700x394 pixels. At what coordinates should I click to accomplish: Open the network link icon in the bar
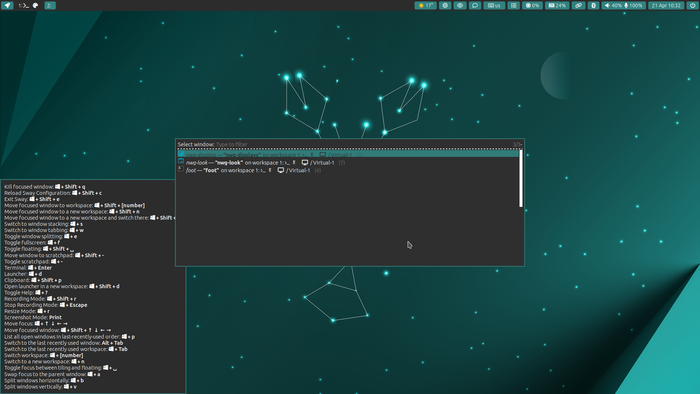[x=579, y=5]
